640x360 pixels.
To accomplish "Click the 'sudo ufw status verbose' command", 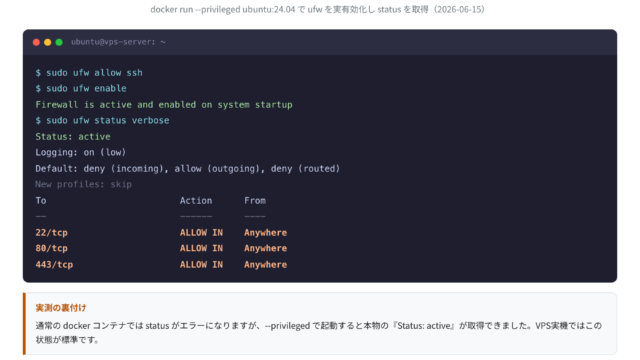I will tap(102, 120).
